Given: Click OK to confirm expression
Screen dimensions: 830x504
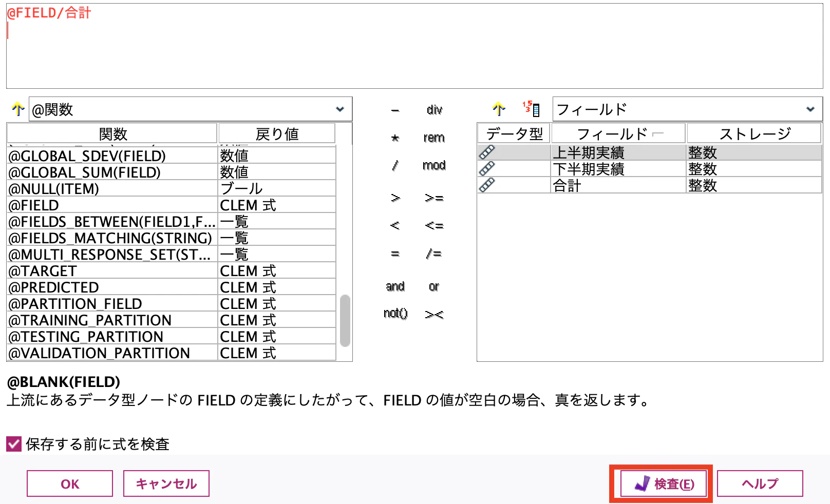Looking at the screenshot, I should click(70, 483).
